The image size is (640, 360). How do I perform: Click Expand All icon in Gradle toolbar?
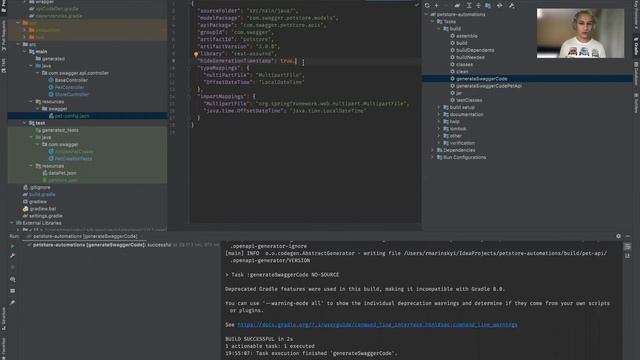pyautogui.click(x=469, y=6)
